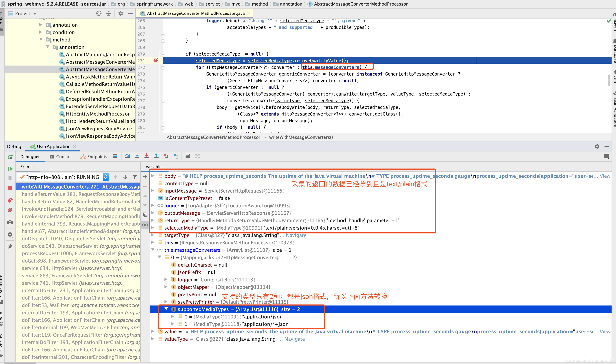Toggle the breakpoint on line 271
This screenshot has height=364, width=616.
tap(156, 60)
